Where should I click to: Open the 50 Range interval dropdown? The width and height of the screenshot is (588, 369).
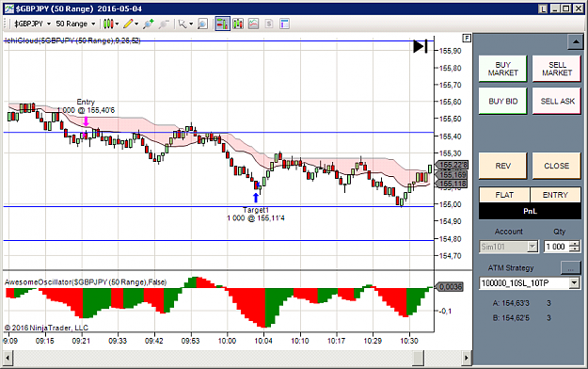75,24
